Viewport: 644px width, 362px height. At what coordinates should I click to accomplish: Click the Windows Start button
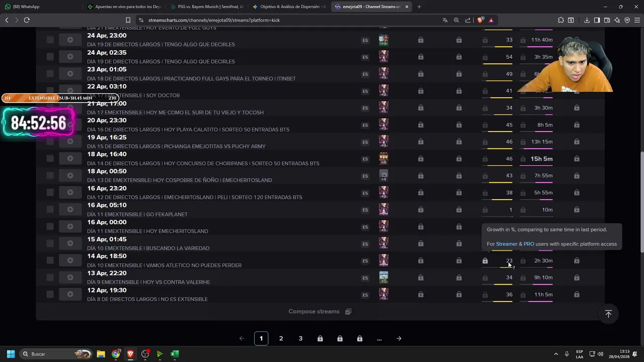coord(11,354)
